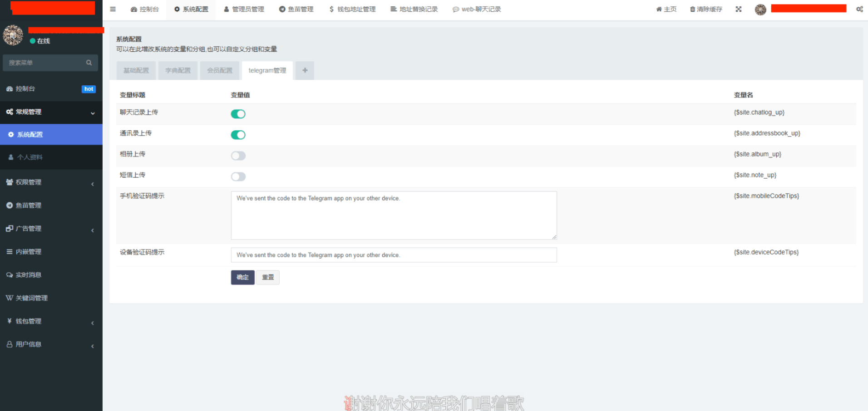Expand the 权限管理 sidebar section
This screenshot has height=411, width=868.
tap(27, 182)
